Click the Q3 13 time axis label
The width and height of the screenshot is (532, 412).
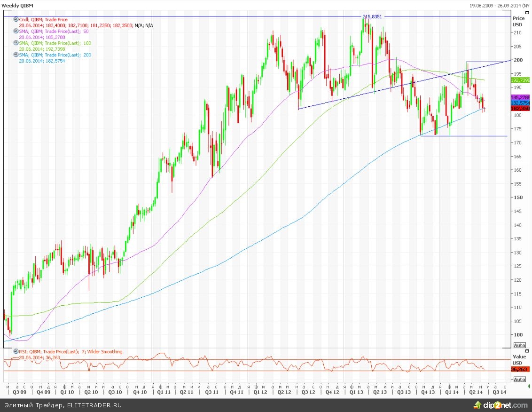(403, 392)
